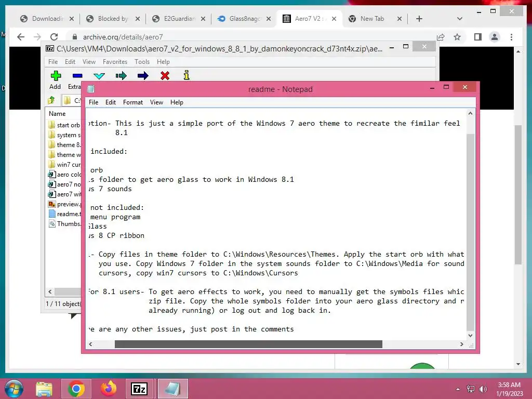Click the share page icon in Chrome address bar
532x399 pixels.
[441, 37]
